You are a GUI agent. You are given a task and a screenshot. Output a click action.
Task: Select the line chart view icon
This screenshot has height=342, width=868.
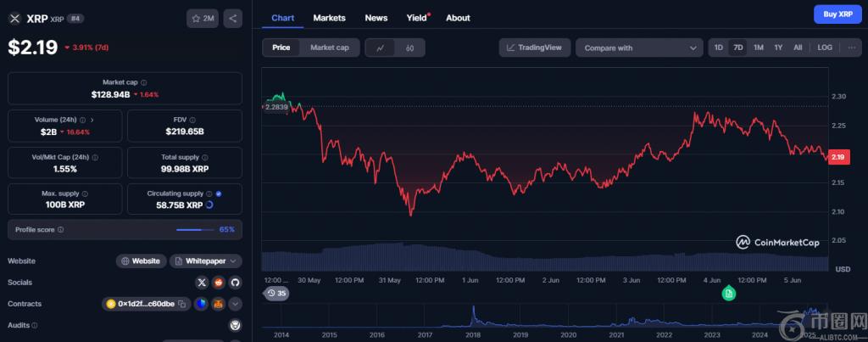(x=381, y=48)
